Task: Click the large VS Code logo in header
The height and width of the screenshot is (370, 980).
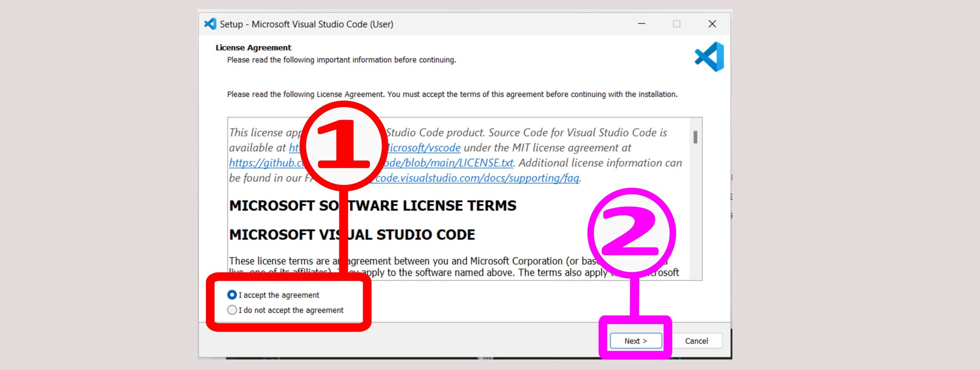Action: (709, 57)
